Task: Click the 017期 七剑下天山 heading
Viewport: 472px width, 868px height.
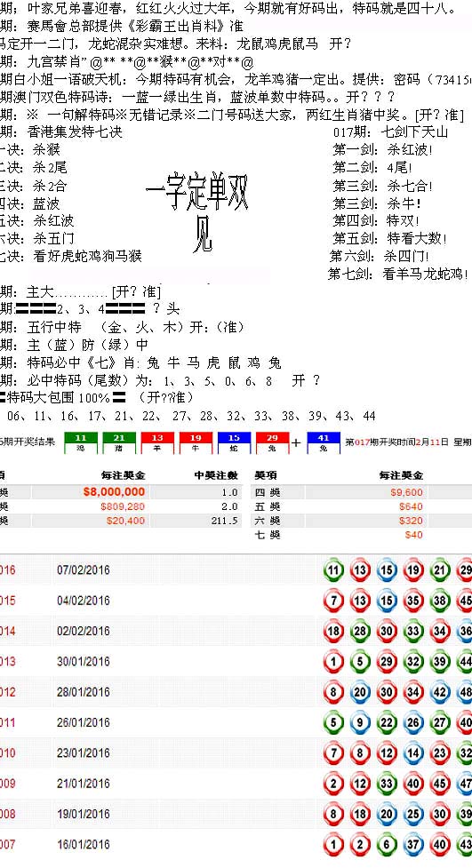Action: pos(390,132)
